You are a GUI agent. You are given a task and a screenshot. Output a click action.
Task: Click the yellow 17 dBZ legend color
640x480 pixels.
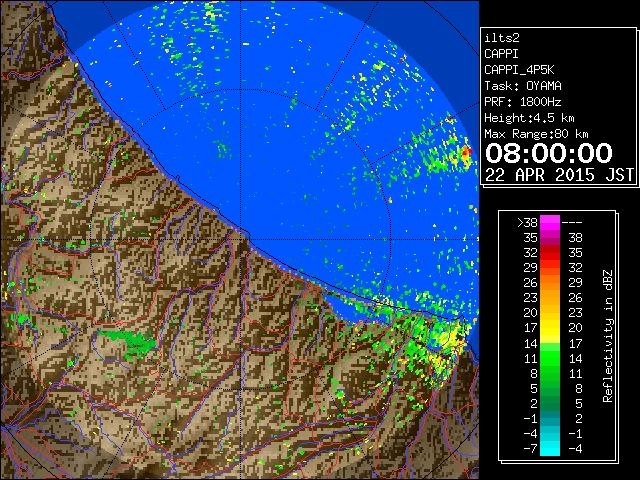[550, 329]
